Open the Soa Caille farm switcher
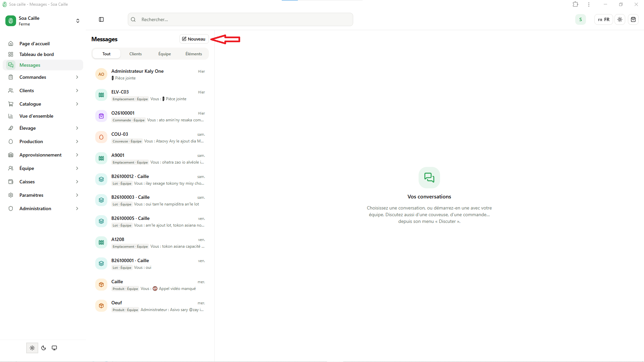This screenshot has height=362, width=644. click(x=43, y=21)
